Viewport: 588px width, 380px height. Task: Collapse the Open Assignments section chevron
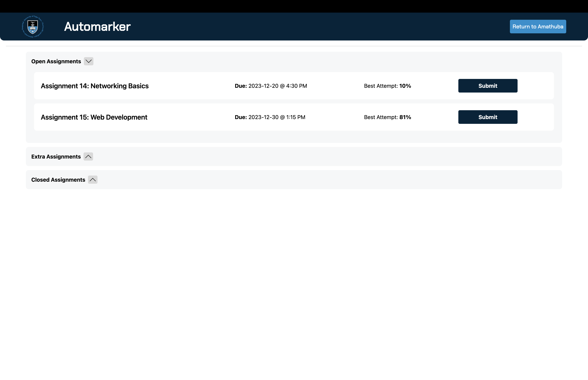89,61
